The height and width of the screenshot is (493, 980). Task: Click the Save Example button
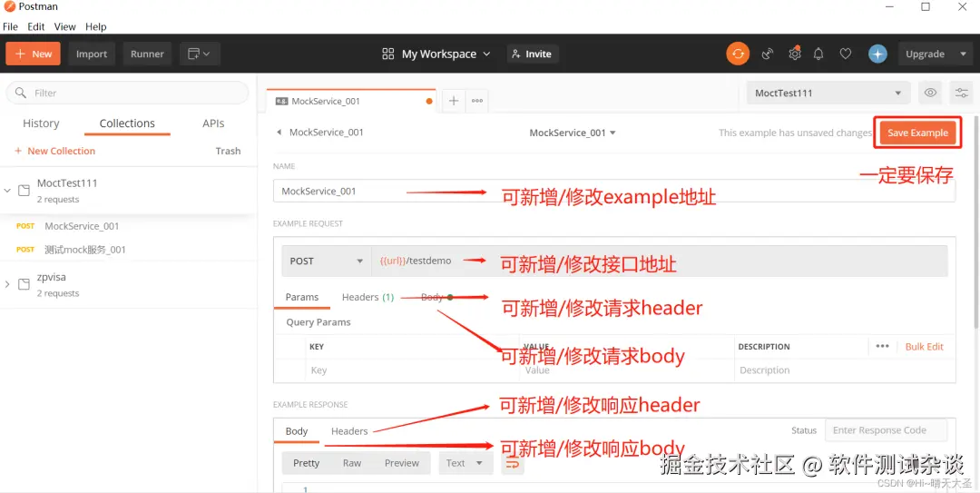point(917,133)
